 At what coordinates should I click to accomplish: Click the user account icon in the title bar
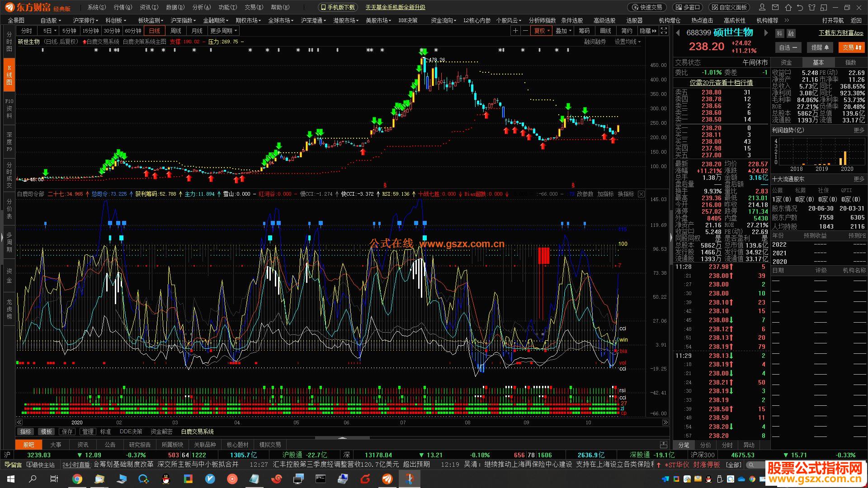762,7
